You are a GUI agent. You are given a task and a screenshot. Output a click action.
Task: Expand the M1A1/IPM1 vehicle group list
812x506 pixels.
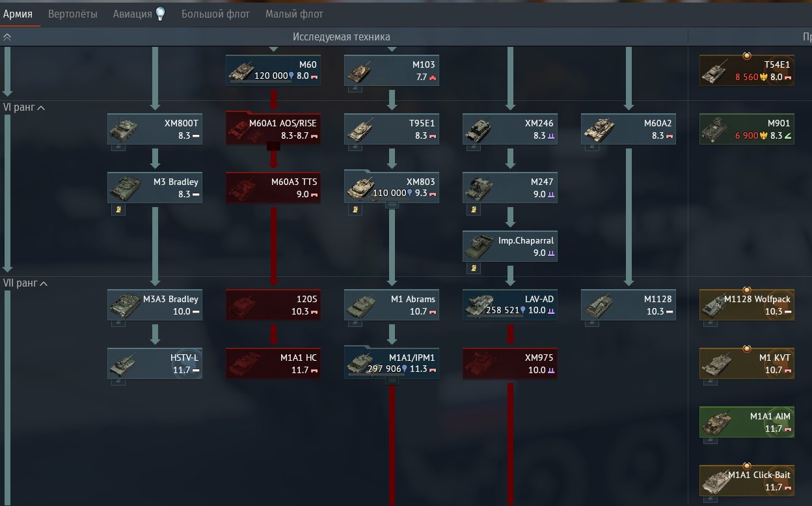click(x=392, y=381)
